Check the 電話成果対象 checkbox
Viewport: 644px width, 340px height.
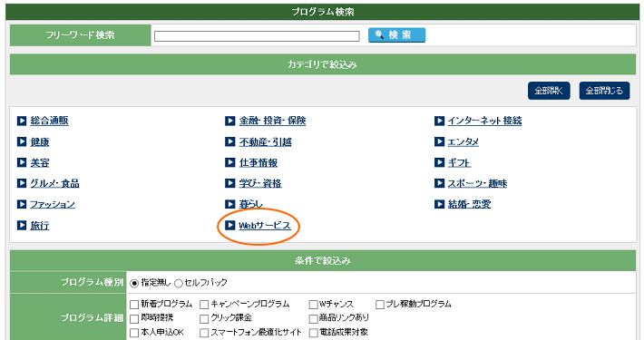click(x=313, y=333)
